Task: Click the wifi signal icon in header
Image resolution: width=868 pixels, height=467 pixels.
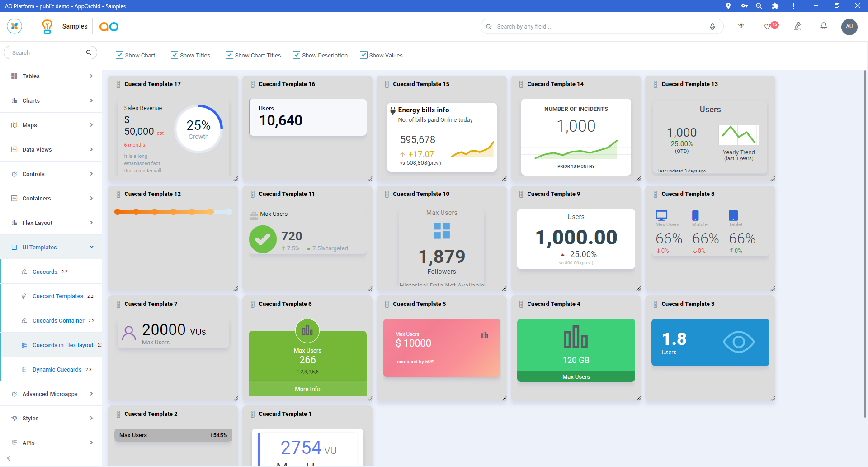Action: click(741, 26)
